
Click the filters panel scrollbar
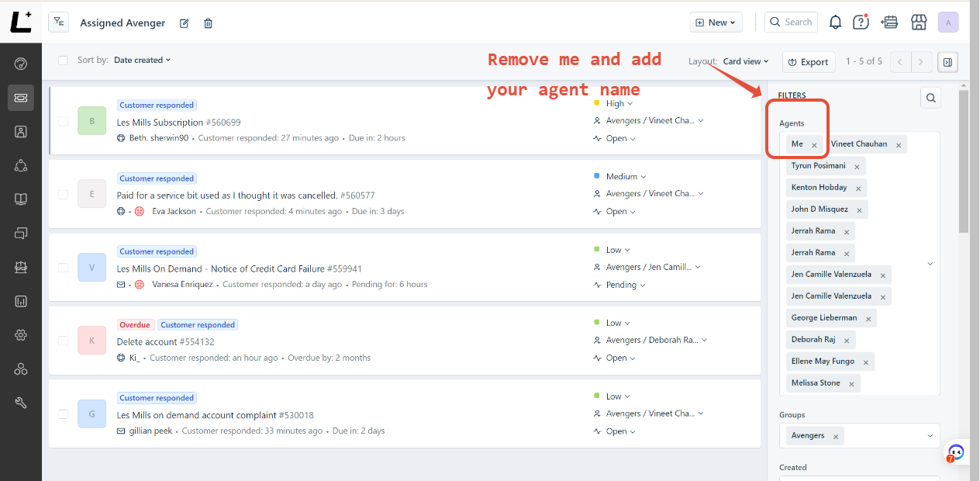click(x=963, y=161)
